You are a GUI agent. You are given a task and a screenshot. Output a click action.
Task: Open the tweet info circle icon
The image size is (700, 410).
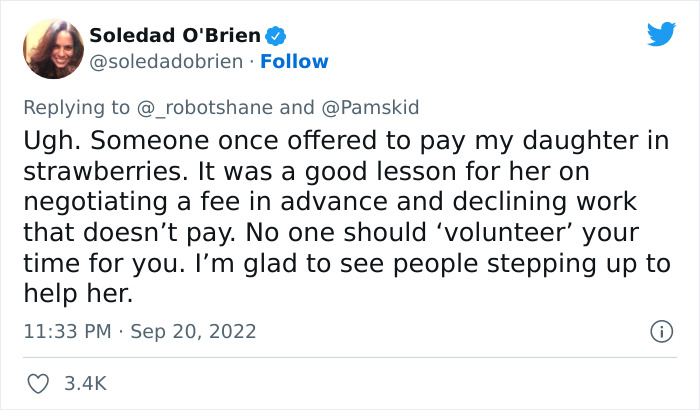(x=659, y=330)
